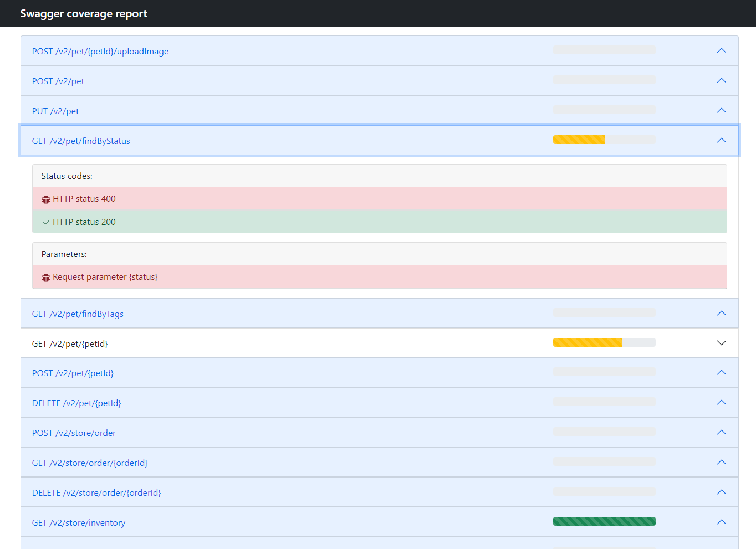Toggle chevron on GET /v2/store/inventory row
Screen dimensions: 756x549
[721, 522]
